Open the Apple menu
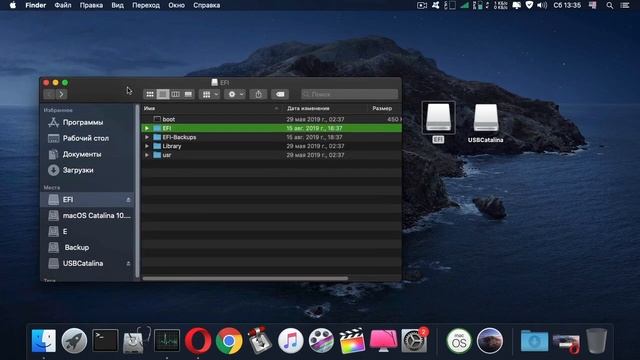This screenshot has height=360, width=640. (x=13, y=5)
